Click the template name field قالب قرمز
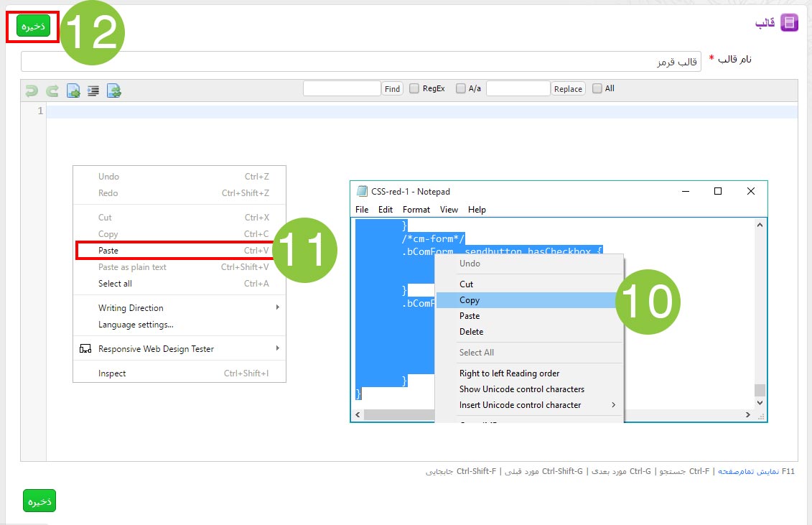This screenshot has height=525, width=812. pos(361,61)
